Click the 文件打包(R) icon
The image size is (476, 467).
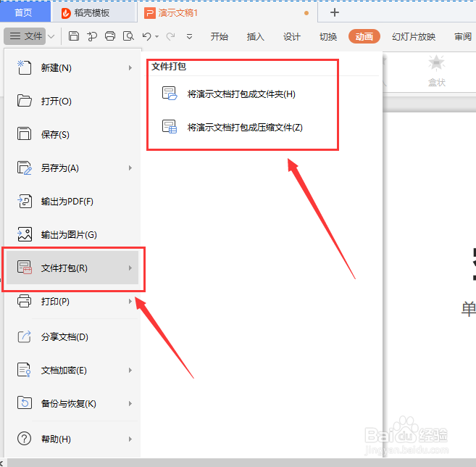coord(25,268)
